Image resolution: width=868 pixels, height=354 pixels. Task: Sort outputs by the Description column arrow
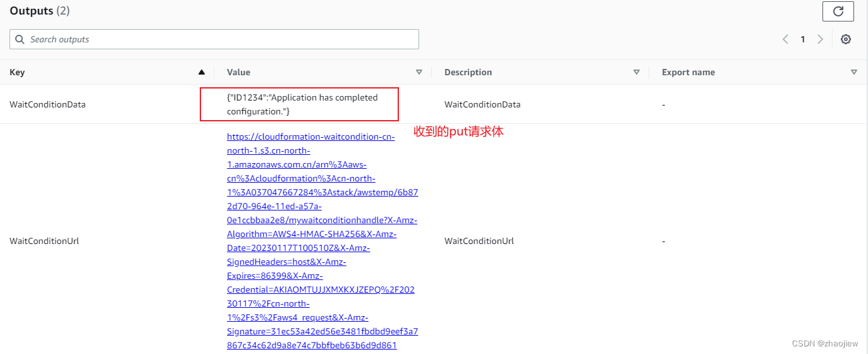[637, 72]
